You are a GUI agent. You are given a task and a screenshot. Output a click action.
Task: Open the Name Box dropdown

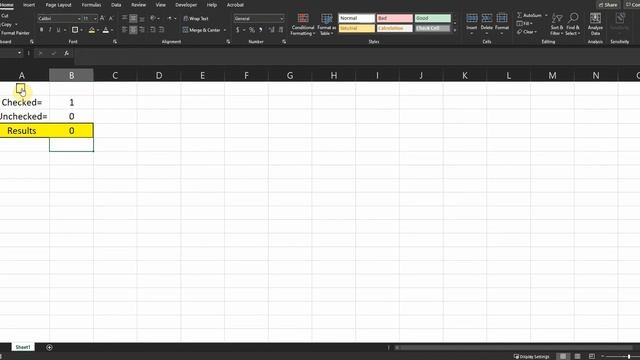tap(19, 53)
